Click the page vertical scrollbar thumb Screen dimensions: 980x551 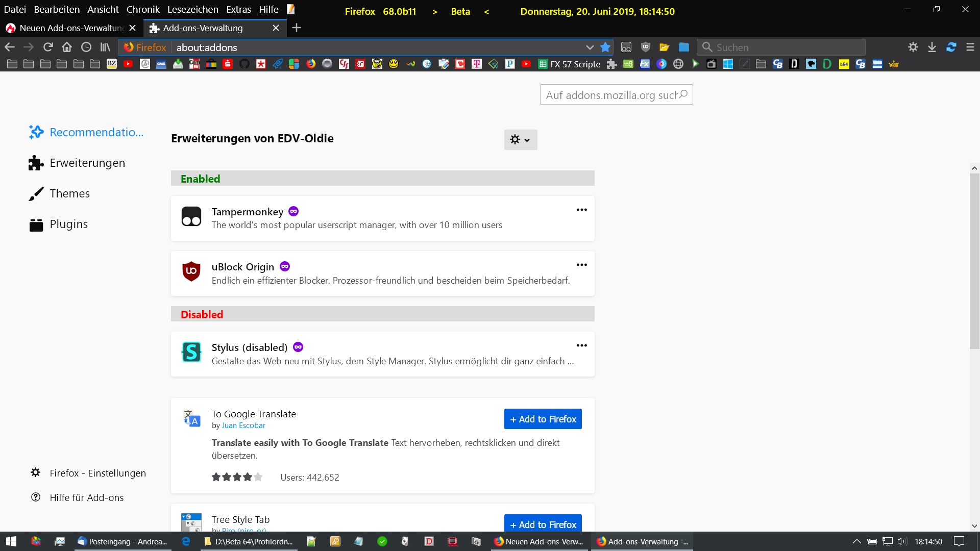(x=974, y=260)
